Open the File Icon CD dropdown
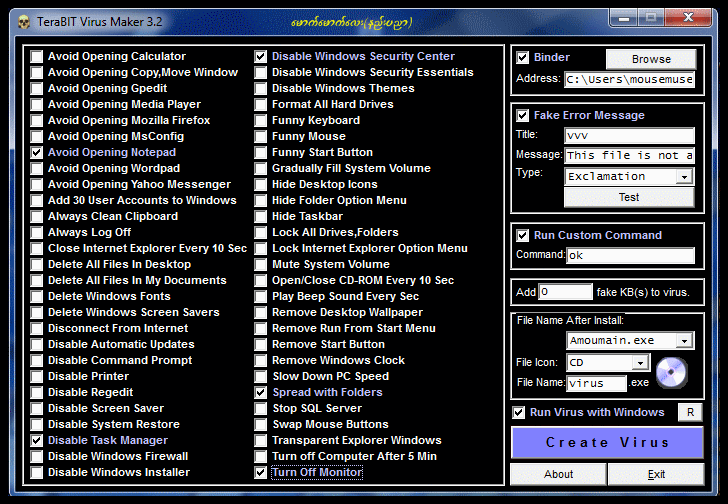728x504 pixels. click(640, 363)
